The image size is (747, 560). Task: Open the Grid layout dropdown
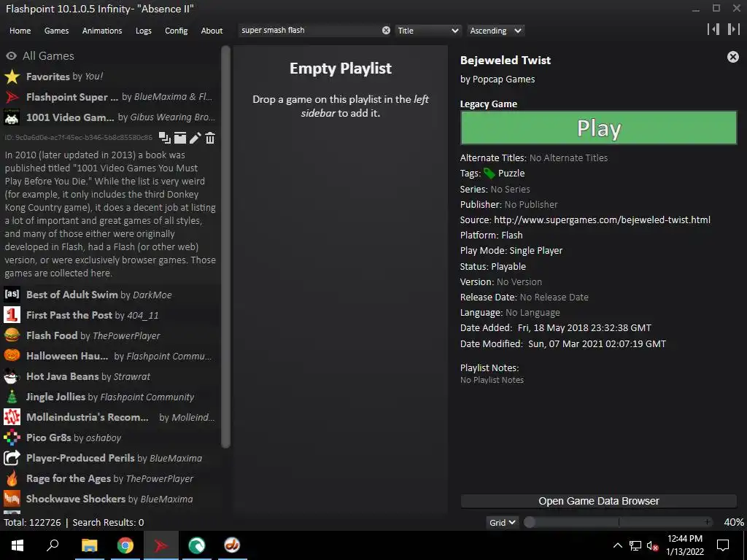click(502, 522)
